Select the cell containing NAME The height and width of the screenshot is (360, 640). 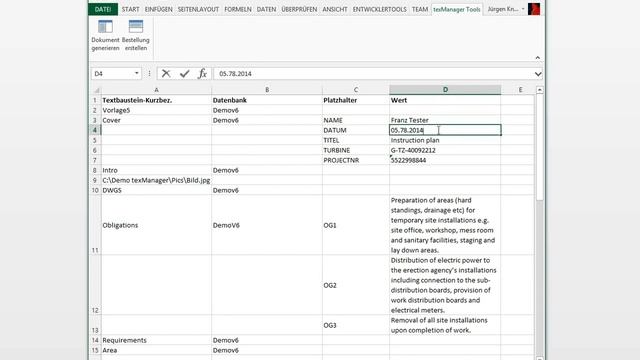[x=356, y=120]
